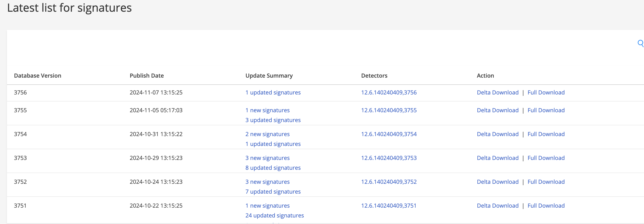The height and width of the screenshot is (224, 644).
Task: Click the Update Summary column header
Action: pos(269,76)
